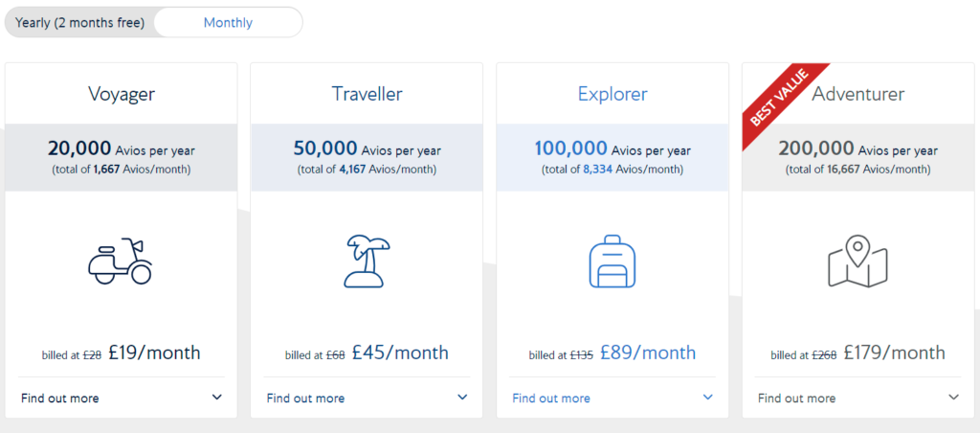Image resolution: width=980 pixels, height=433 pixels.
Task: Switch billing to Yearly (2 months free)
Action: point(80,23)
